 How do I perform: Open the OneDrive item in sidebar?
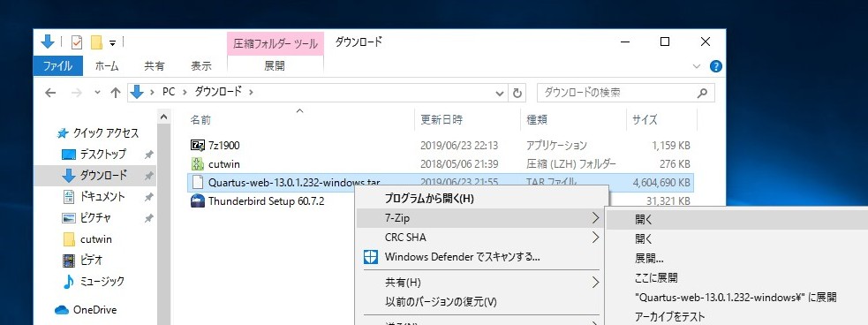click(86, 310)
